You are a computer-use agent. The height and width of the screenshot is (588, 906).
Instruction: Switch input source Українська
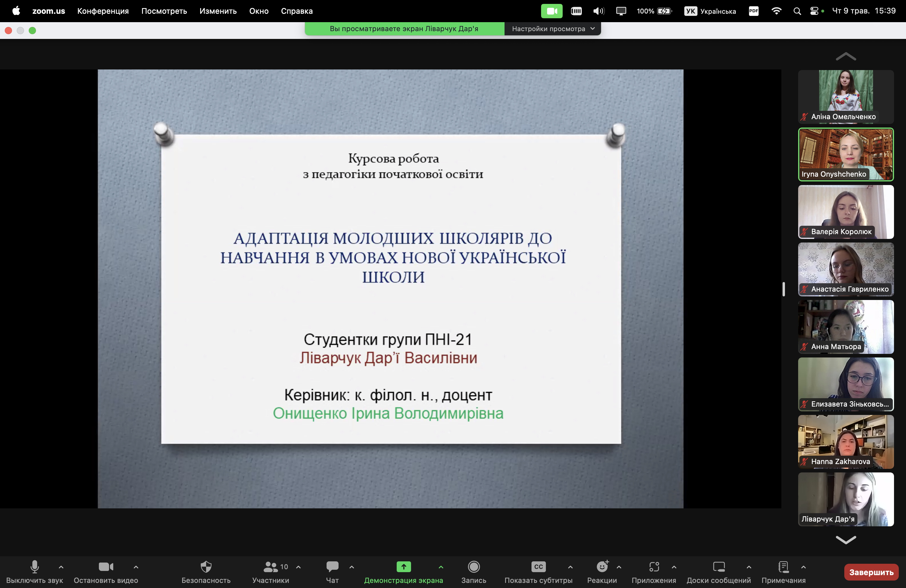click(710, 11)
